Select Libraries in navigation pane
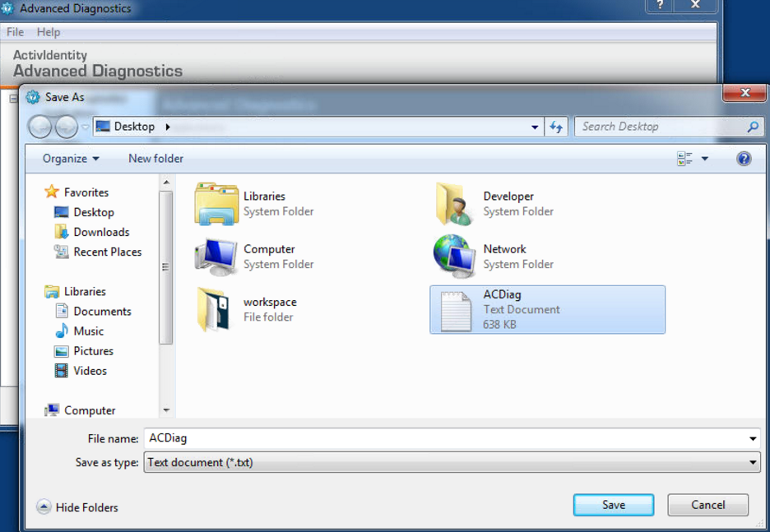 pyautogui.click(x=75, y=292)
